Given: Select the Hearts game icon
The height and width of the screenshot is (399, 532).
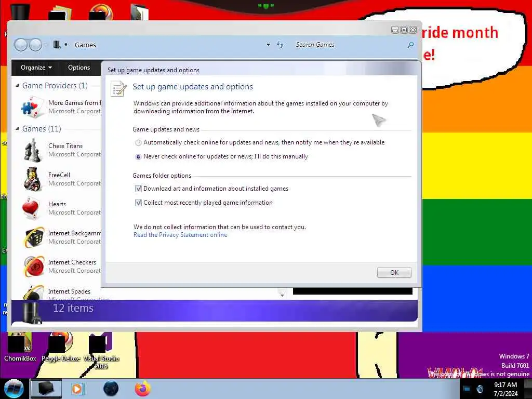Looking at the screenshot, I should coord(31,208).
